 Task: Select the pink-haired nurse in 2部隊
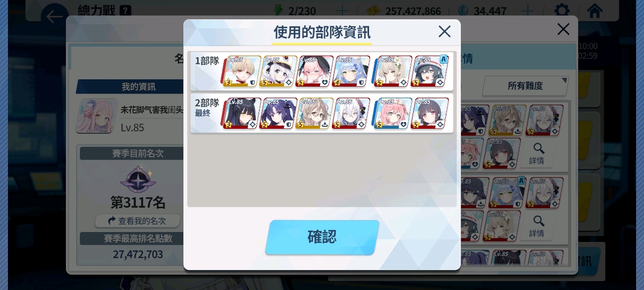pos(392,114)
